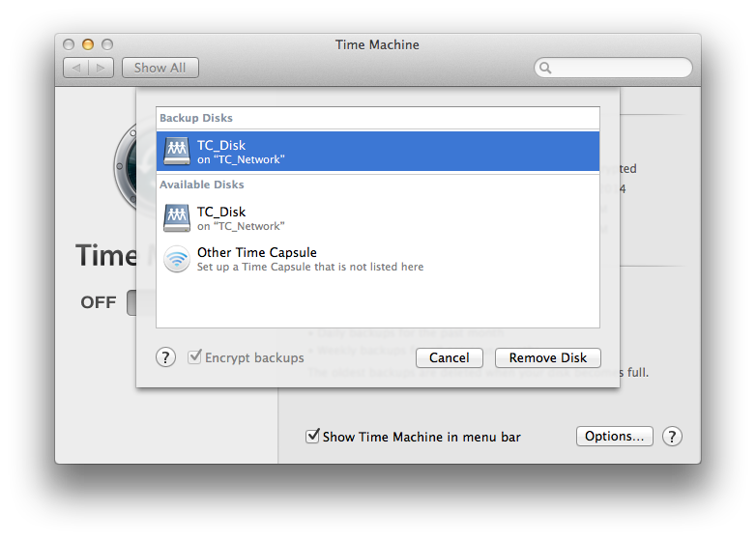Image resolution: width=756 pixels, height=540 pixels.
Task: Click the Show All button
Action: [160, 68]
